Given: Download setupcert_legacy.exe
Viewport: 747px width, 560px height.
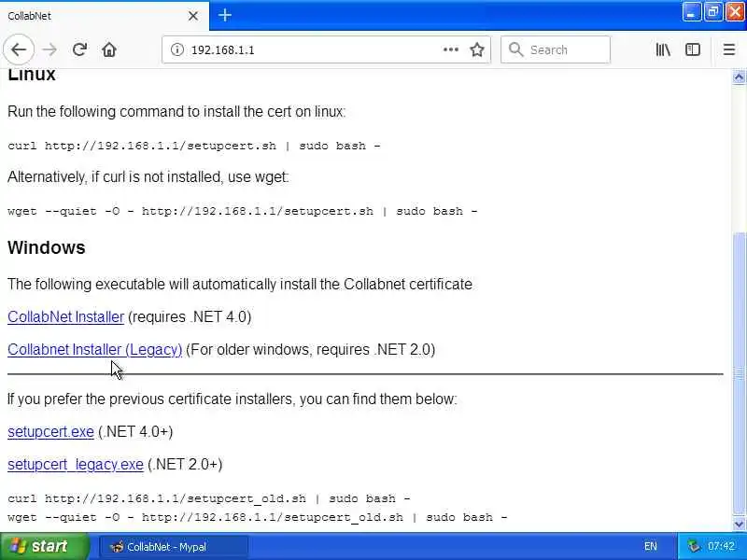Looking at the screenshot, I should [x=76, y=464].
